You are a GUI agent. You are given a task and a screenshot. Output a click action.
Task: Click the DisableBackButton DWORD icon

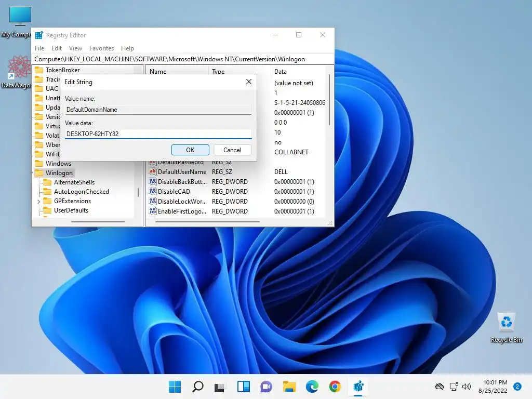(x=153, y=181)
